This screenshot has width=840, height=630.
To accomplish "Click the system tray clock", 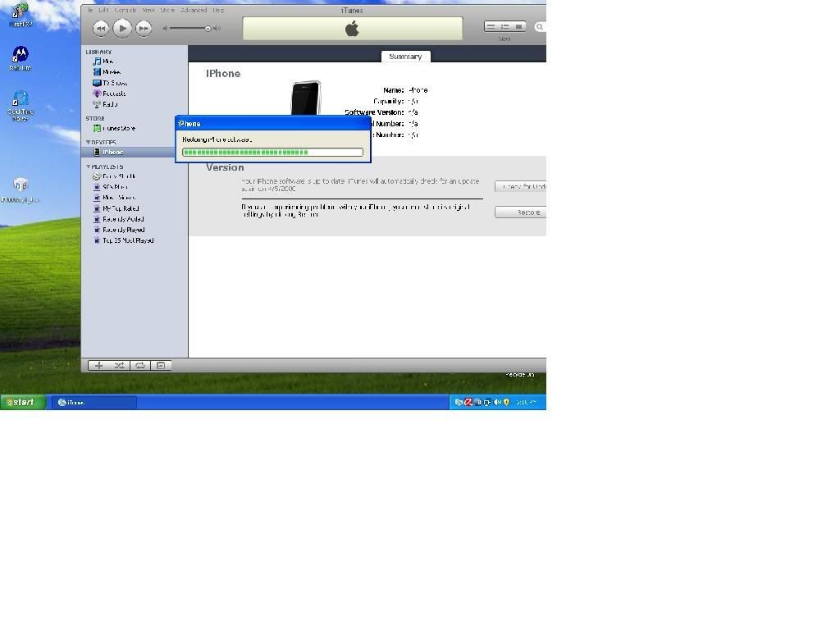I will [x=526, y=402].
